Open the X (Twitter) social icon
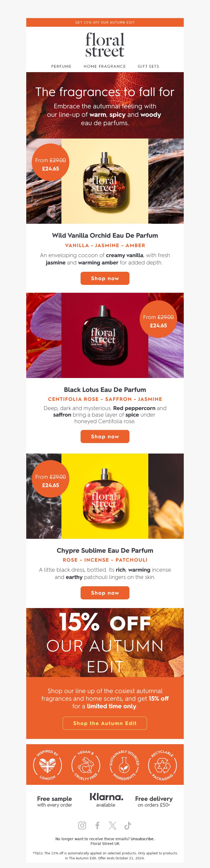Image resolution: width=210 pixels, height=868 pixels. 113,825
